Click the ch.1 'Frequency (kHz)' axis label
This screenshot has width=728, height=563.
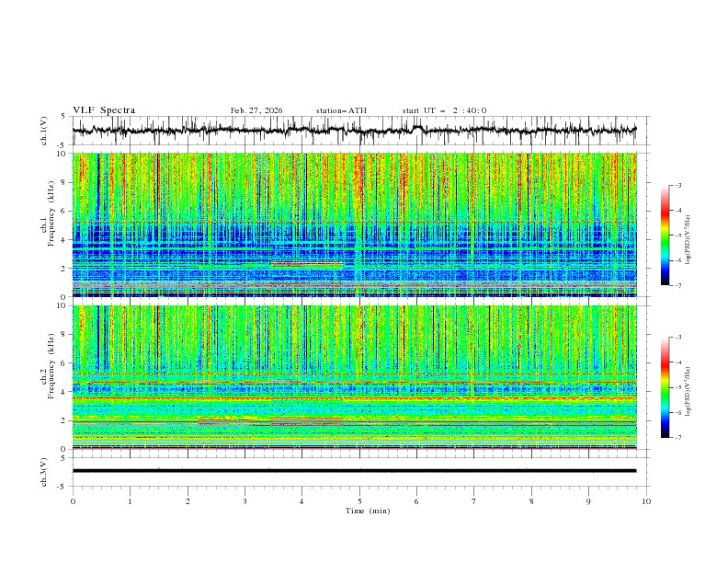pos(51,213)
